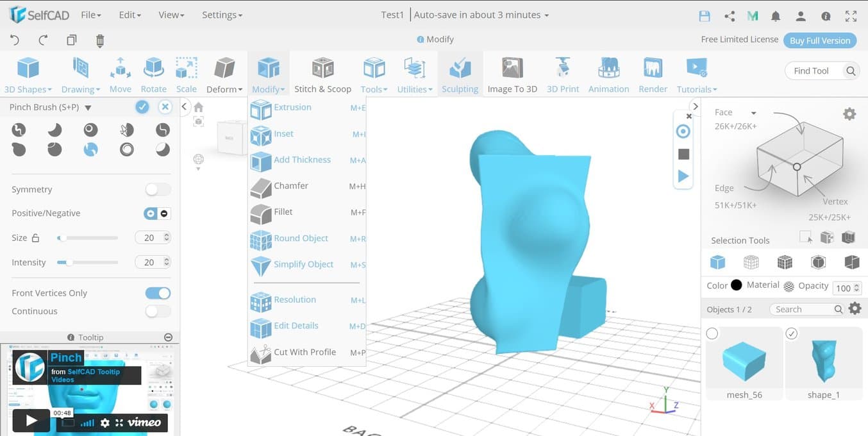Viewport: 868px width, 436px height.
Task: Toggle the Symmetry switch
Action: [158, 189]
